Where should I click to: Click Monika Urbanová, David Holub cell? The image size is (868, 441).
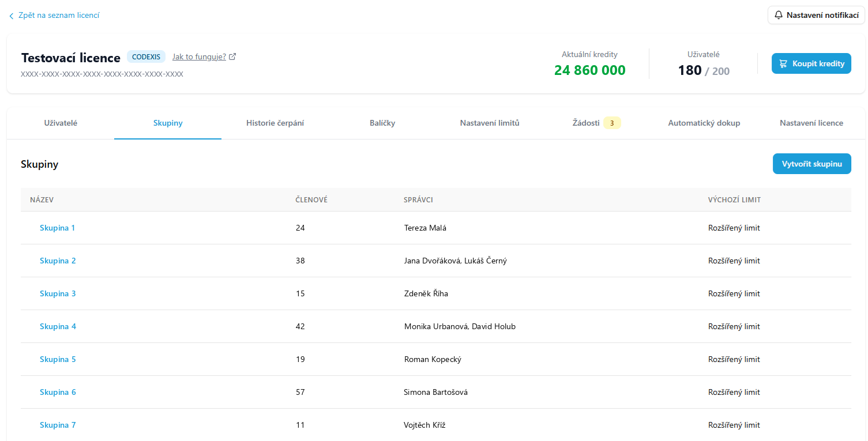click(x=460, y=326)
